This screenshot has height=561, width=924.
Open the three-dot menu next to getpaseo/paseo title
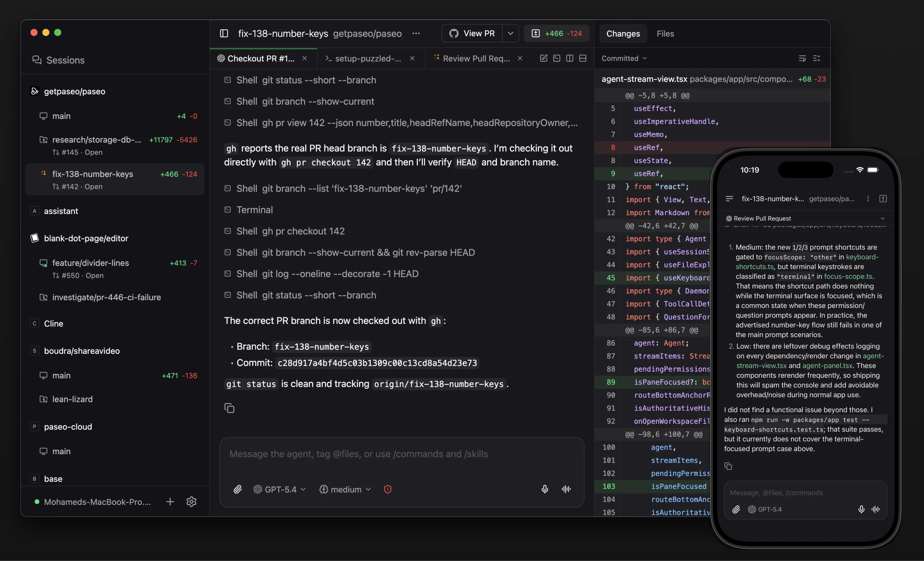click(416, 33)
